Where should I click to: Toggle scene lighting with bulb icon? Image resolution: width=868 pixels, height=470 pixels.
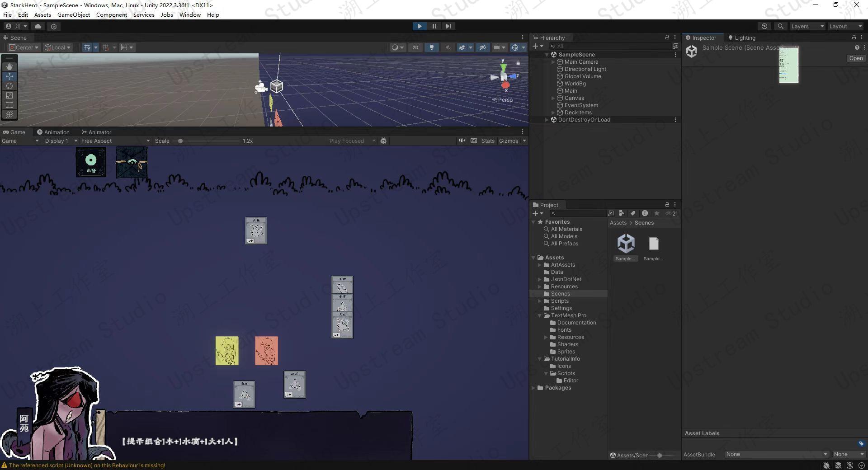coord(431,47)
